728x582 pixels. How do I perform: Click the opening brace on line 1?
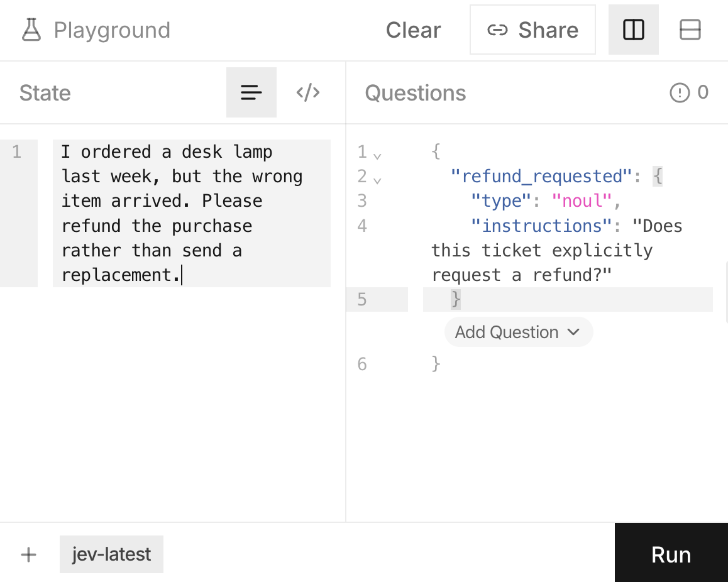coord(436,151)
